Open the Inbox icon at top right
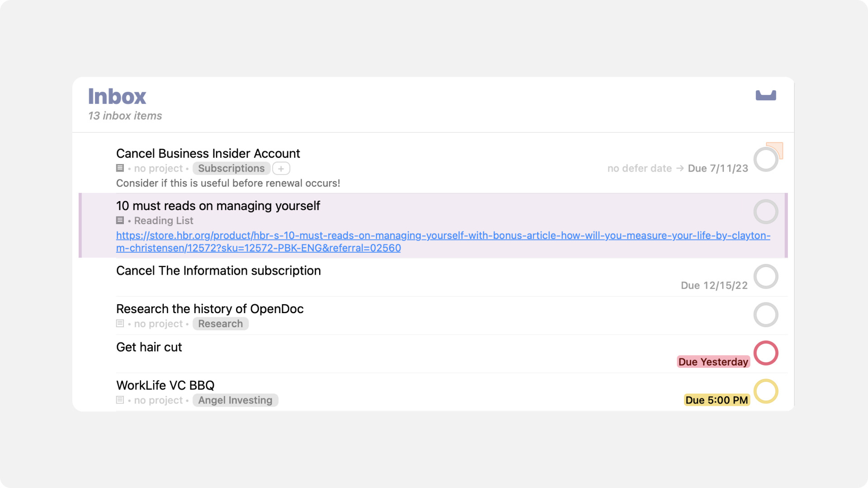Image resolution: width=868 pixels, height=488 pixels. [x=767, y=95]
